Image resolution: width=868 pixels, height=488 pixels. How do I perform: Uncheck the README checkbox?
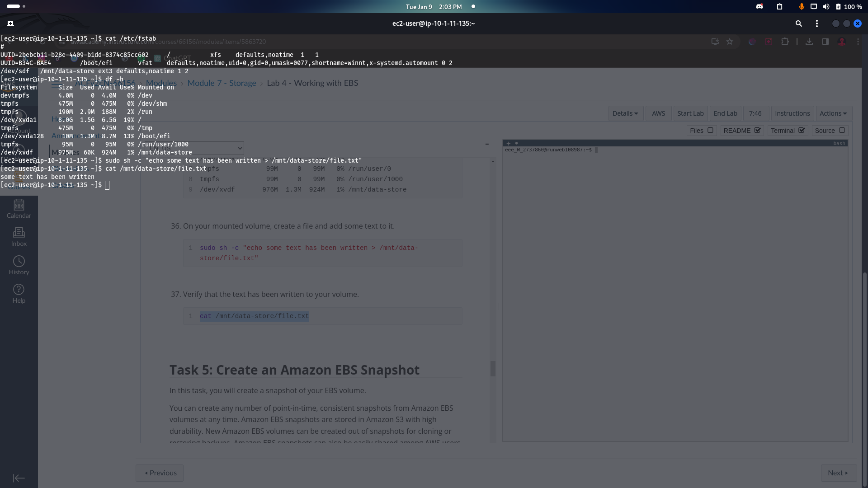point(758,130)
